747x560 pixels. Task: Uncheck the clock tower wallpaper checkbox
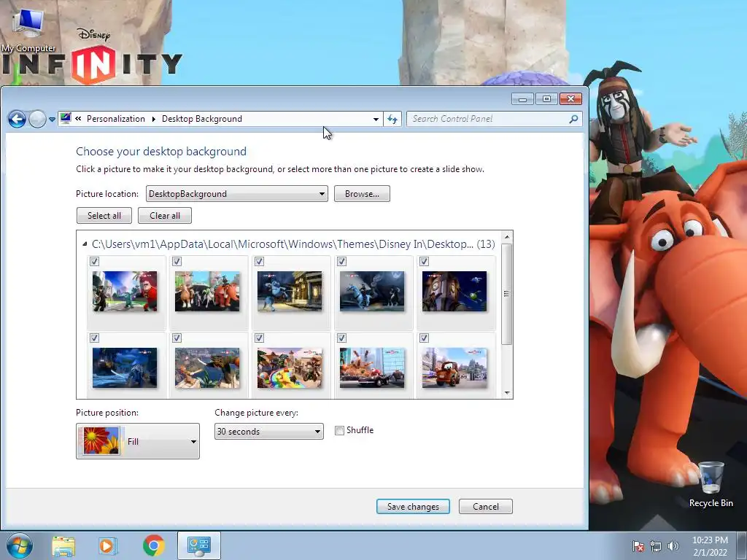pos(424,262)
